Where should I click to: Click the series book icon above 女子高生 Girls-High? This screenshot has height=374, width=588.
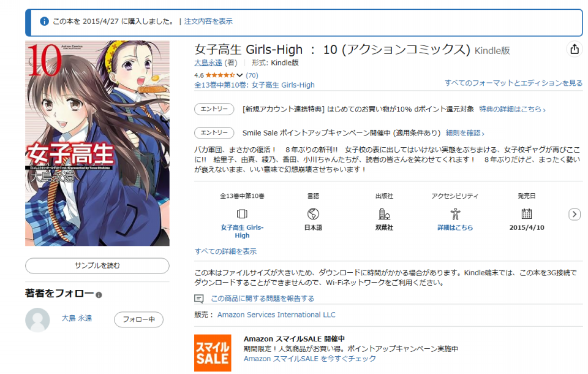242,214
